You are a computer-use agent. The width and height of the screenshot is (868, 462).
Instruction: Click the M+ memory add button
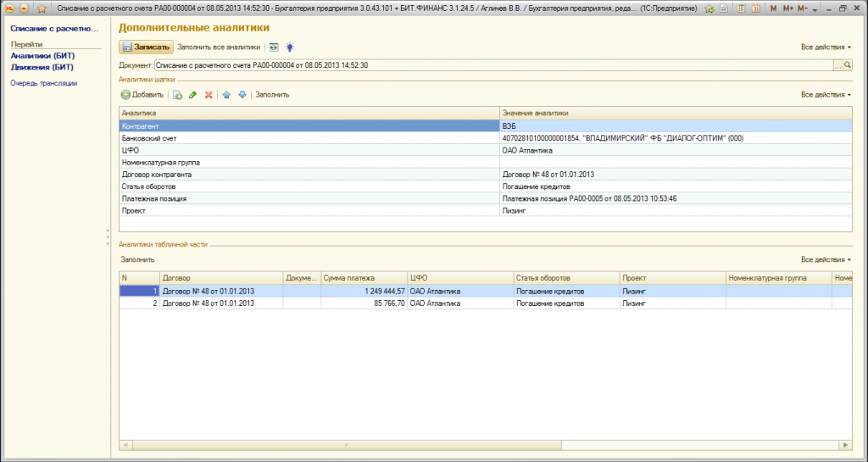pyautogui.click(x=788, y=8)
